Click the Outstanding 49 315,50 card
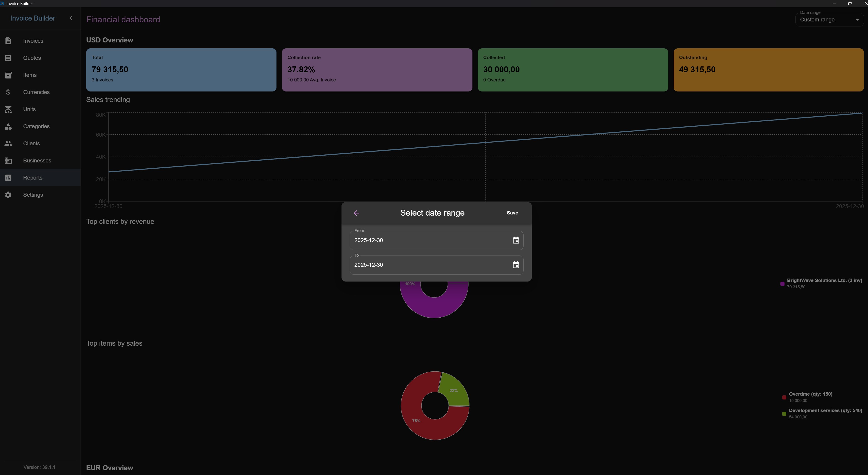Viewport: 868px width, 475px height. click(x=769, y=70)
